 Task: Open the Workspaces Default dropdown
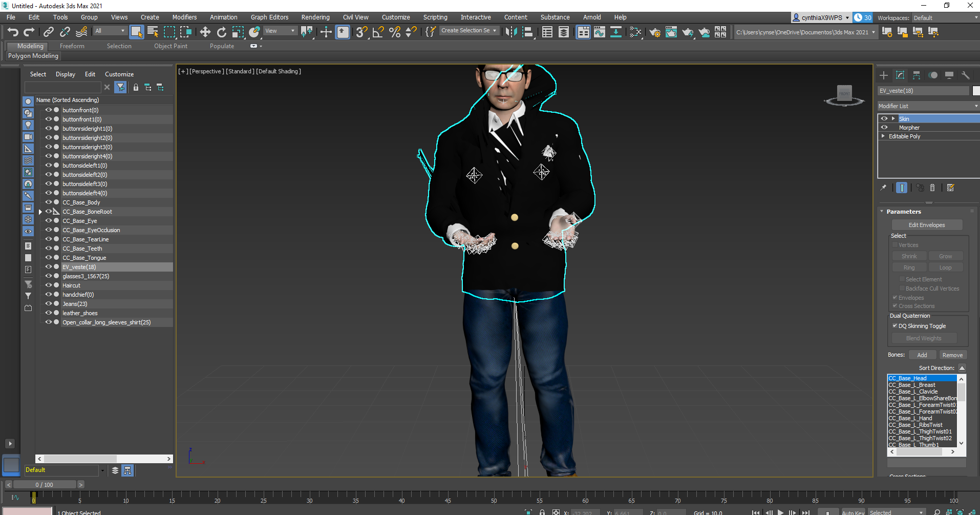click(x=946, y=18)
